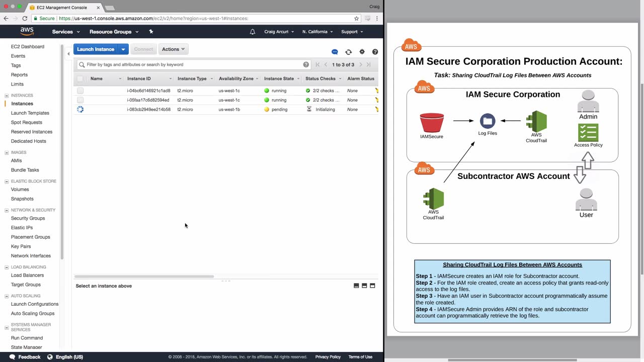Open the Resource Groups menu
Image resolution: width=644 pixels, height=362 pixels.
click(114, 32)
